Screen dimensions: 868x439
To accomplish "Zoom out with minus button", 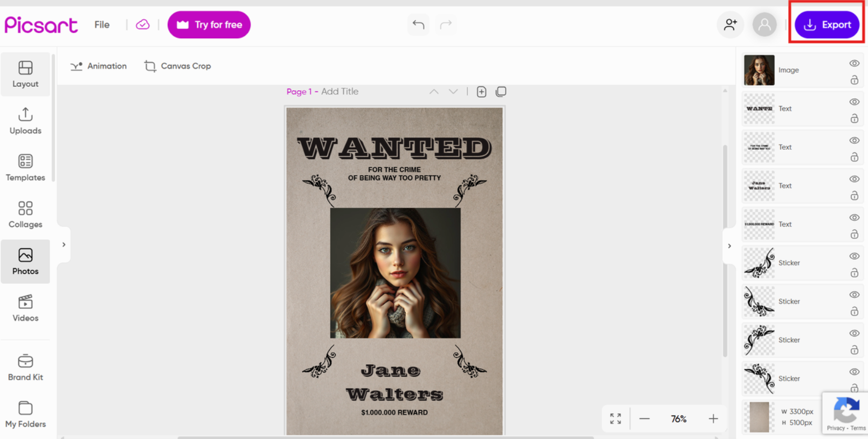I will point(645,419).
